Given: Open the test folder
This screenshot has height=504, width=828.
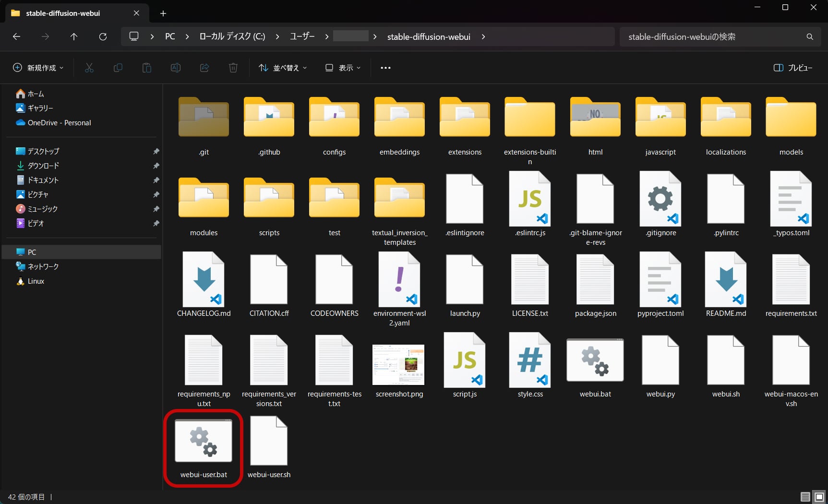Looking at the screenshot, I should [x=334, y=206].
